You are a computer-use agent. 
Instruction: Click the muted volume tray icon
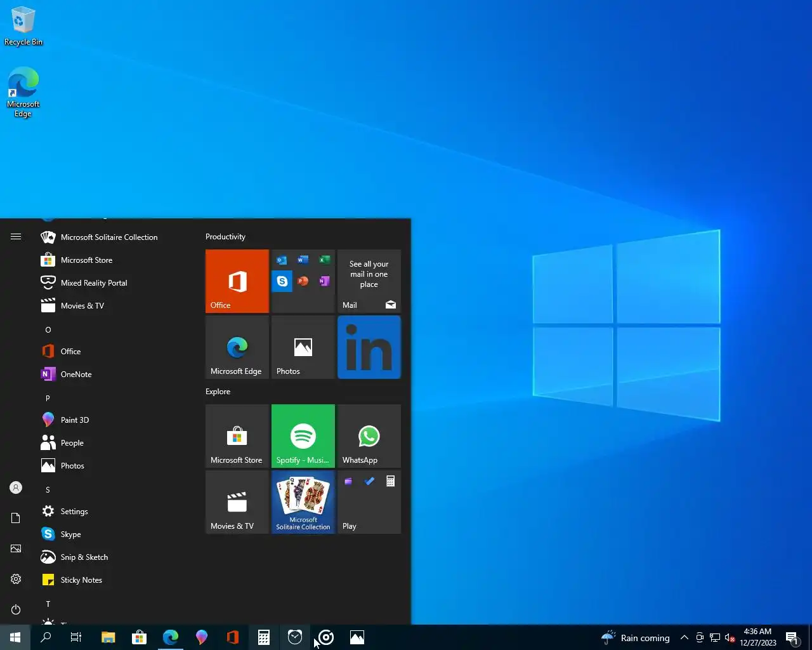pos(730,637)
